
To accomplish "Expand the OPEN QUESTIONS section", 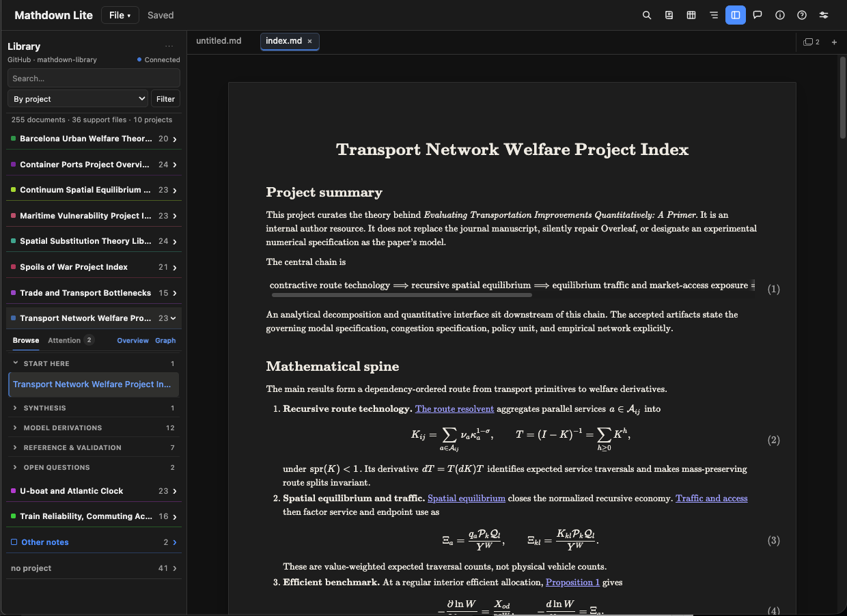I will pyautogui.click(x=94, y=467).
